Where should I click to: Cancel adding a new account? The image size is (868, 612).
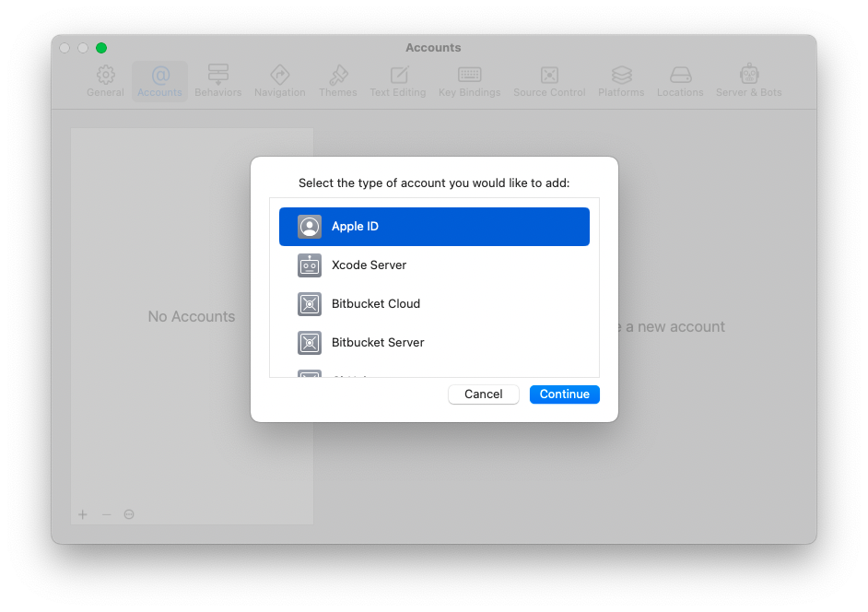pyautogui.click(x=483, y=394)
